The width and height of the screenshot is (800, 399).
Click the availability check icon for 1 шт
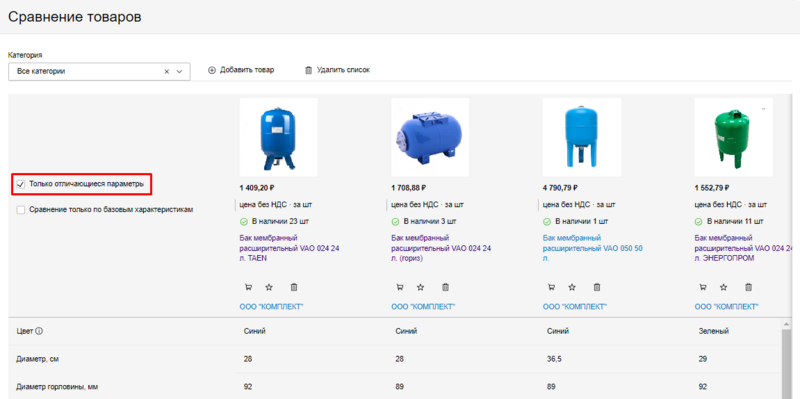(x=546, y=222)
